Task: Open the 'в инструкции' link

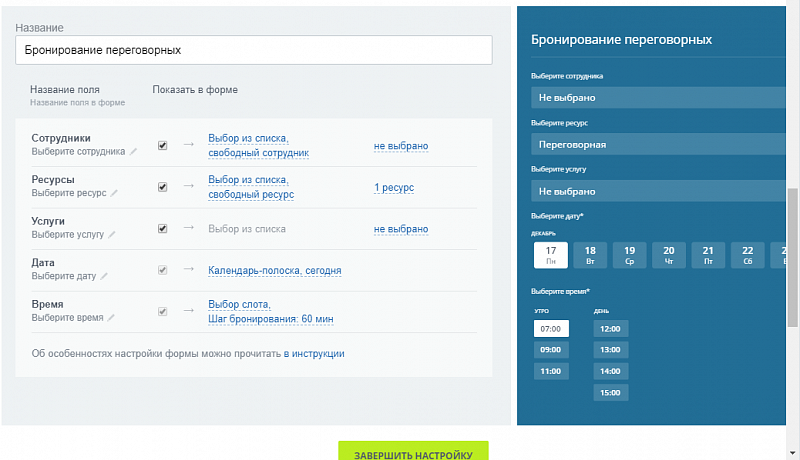Action: (314, 353)
